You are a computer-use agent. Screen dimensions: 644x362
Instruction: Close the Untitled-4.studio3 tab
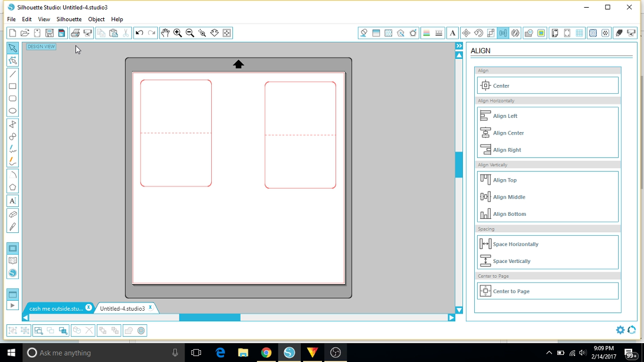pyautogui.click(x=150, y=307)
